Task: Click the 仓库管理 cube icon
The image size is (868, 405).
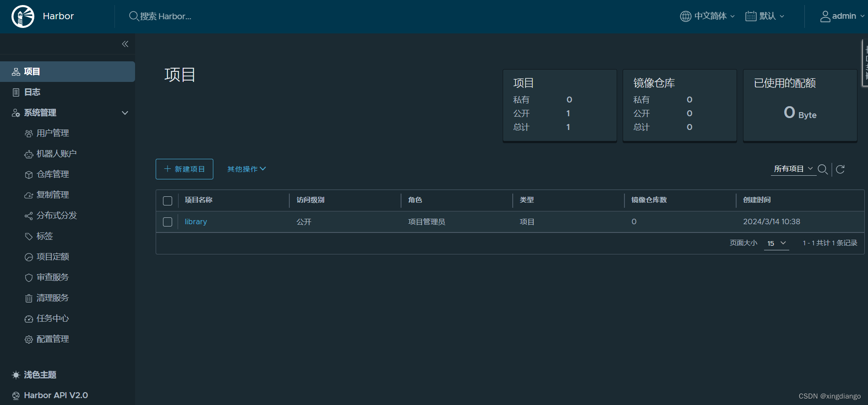Action: click(28, 175)
